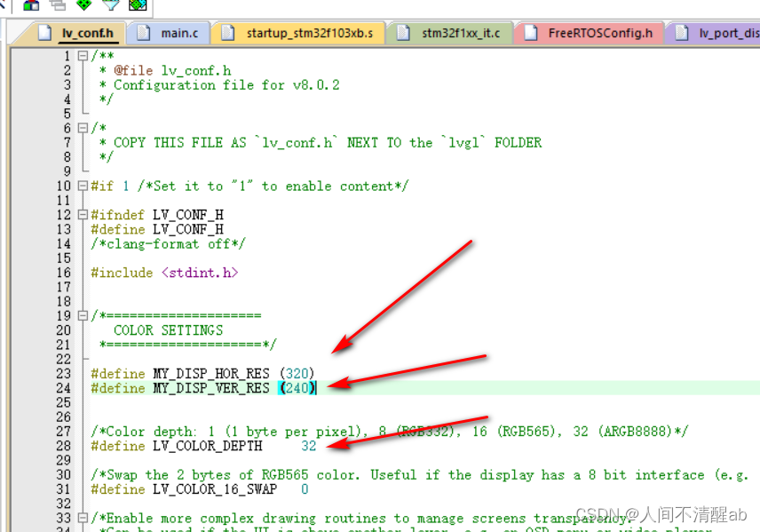This screenshot has width=760, height=532.
Task: Collapse the '#if 1' enable content block
Action: pyautogui.click(x=82, y=186)
